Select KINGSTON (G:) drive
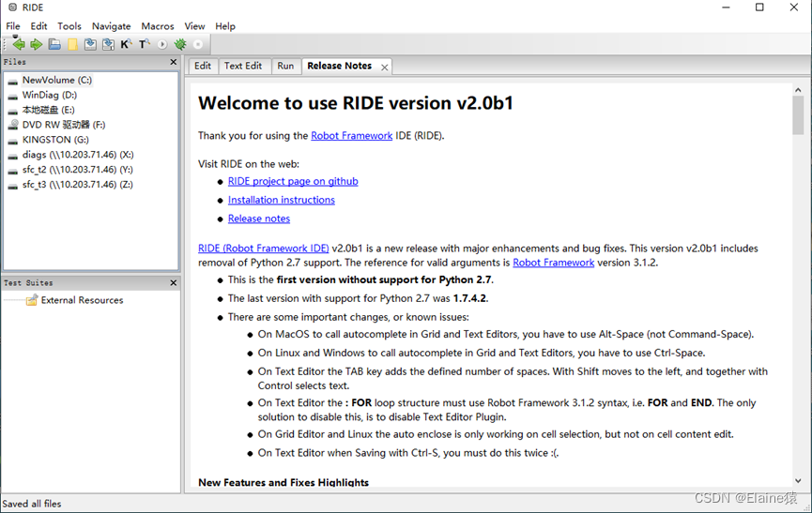812x513 pixels. coord(55,140)
